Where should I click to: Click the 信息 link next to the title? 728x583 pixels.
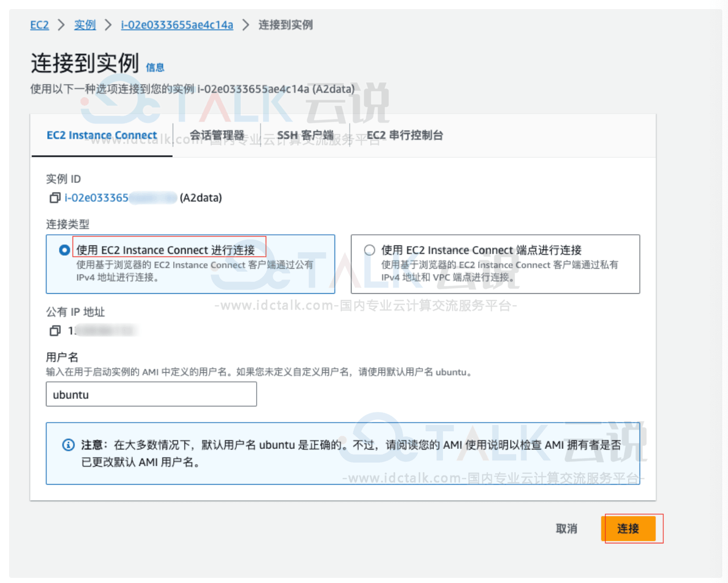pyautogui.click(x=155, y=68)
